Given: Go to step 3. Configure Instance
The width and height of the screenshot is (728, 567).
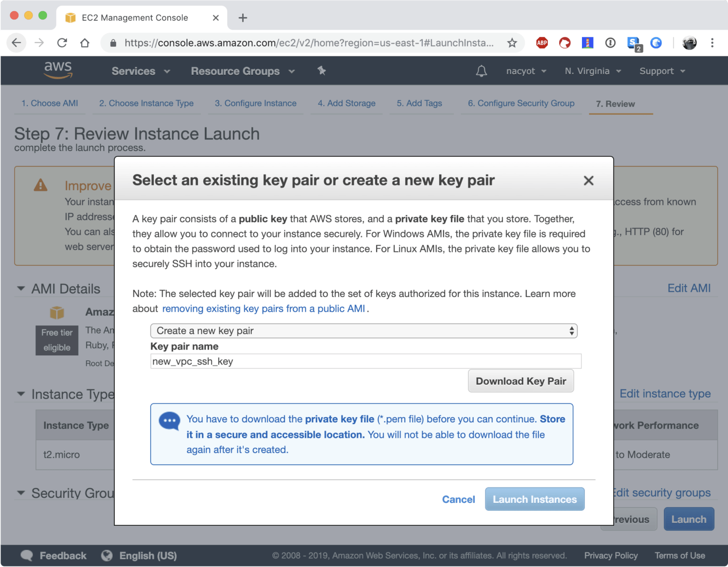Looking at the screenshot, I should (255, 103).
